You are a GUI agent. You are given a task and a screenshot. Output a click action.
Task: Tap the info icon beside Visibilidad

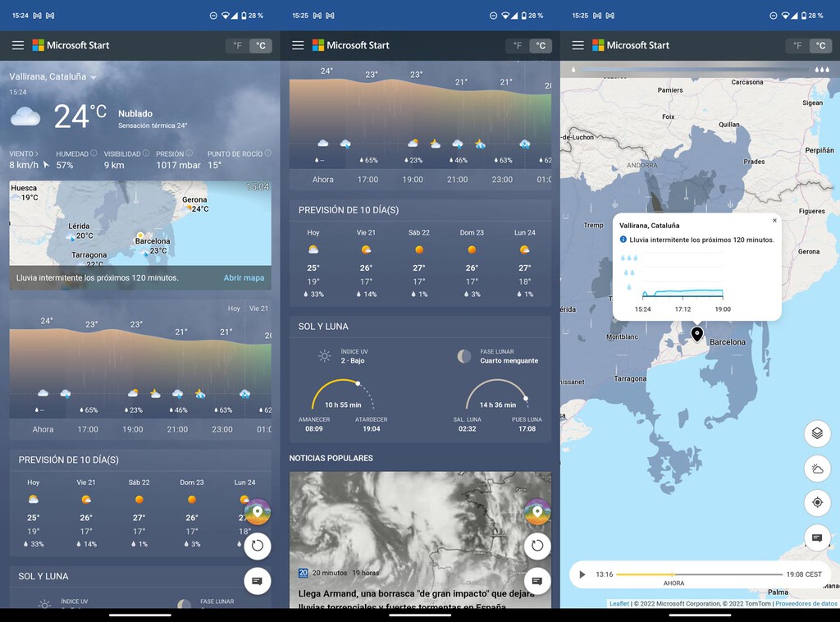[x=146, y=153]
